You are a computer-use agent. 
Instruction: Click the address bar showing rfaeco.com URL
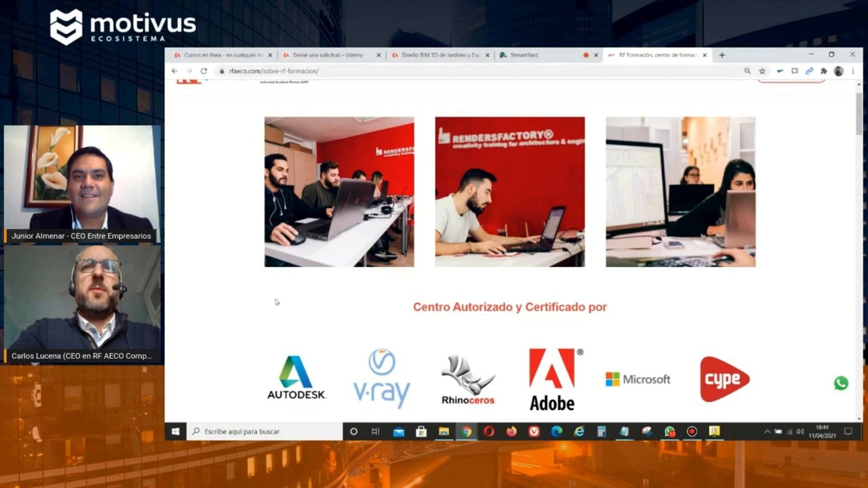coord(475,71)
